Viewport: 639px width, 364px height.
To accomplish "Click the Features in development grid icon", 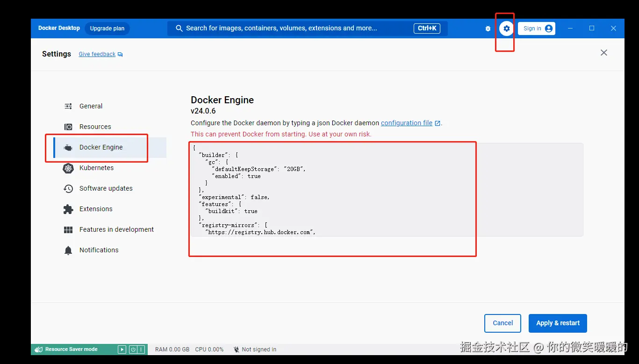I will pyautogui.click(x=68, y=230).
